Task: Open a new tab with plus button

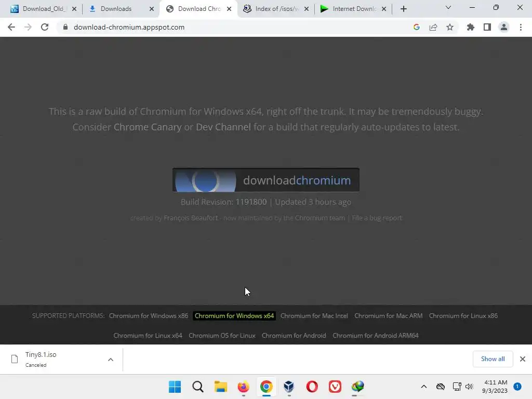Action: (x=403, y=9)
